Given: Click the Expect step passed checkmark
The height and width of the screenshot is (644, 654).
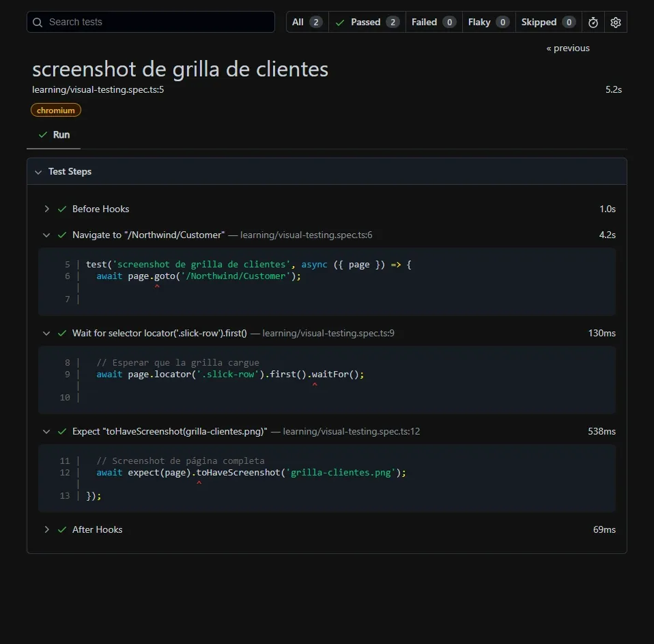Looking at the screenshot, I should click(62, 432).
